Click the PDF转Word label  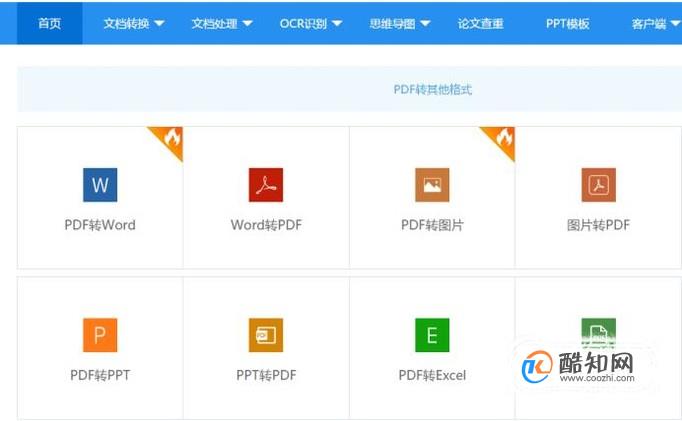pos(100,225)
